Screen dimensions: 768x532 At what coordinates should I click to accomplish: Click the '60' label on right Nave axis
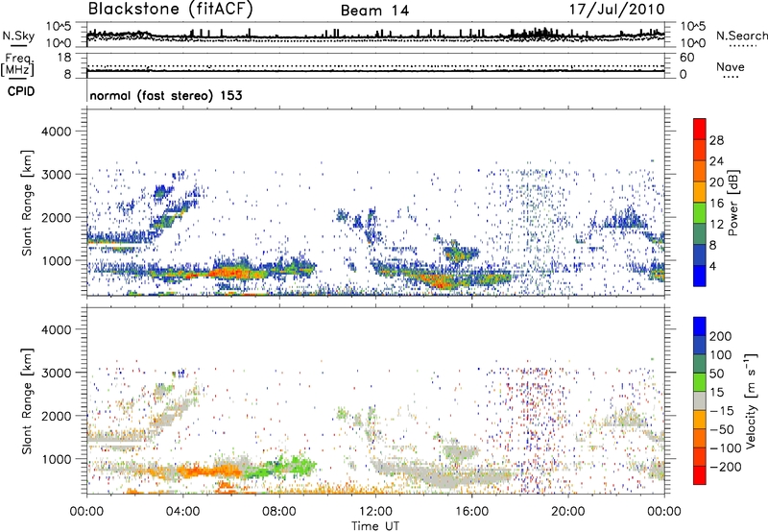[686, 58]
